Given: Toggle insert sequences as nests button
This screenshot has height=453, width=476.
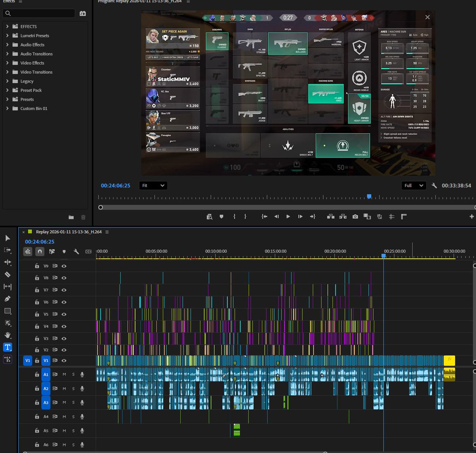Looking at the screenshot, I should [x=27, y=251].
